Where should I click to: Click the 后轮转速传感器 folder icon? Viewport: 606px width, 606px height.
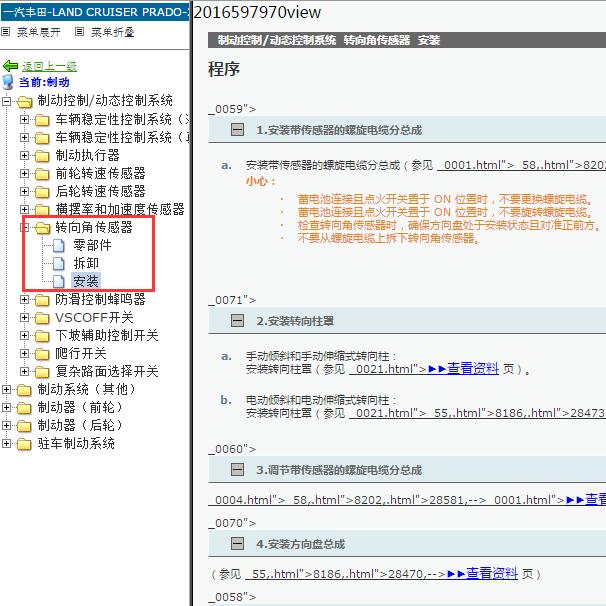click(x=42, y=192)
